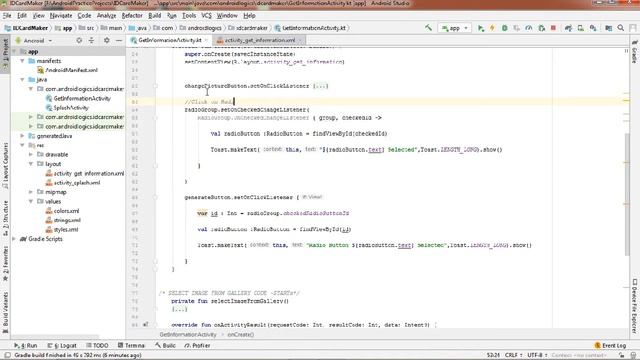This screenshot has height=360, width=640.
Task: Open the Event Log
Action: [611, 345]
